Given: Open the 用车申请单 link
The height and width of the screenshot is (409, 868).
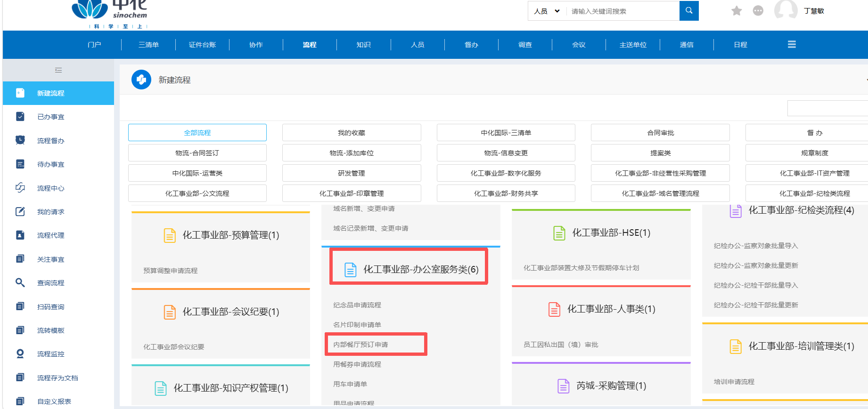Looking at the screenshot, I should tap(350, 384).
